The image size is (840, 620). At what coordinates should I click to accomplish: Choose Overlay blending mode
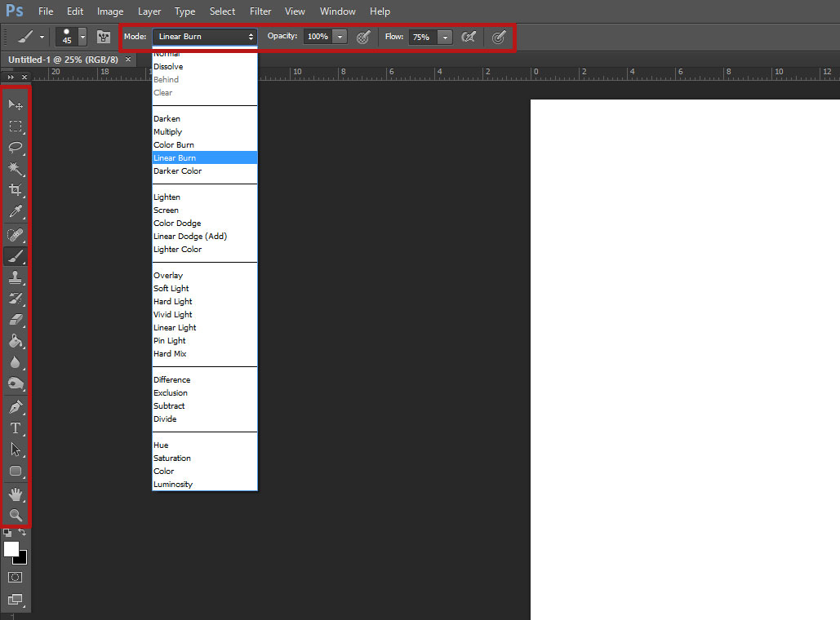coord(205,275)
